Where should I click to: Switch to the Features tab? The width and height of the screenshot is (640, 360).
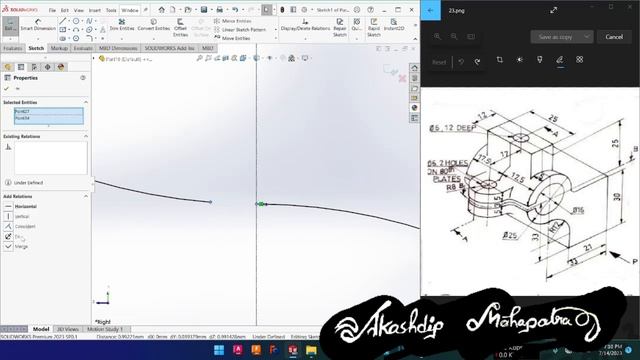pyautogui.click(x=13, y=48)
